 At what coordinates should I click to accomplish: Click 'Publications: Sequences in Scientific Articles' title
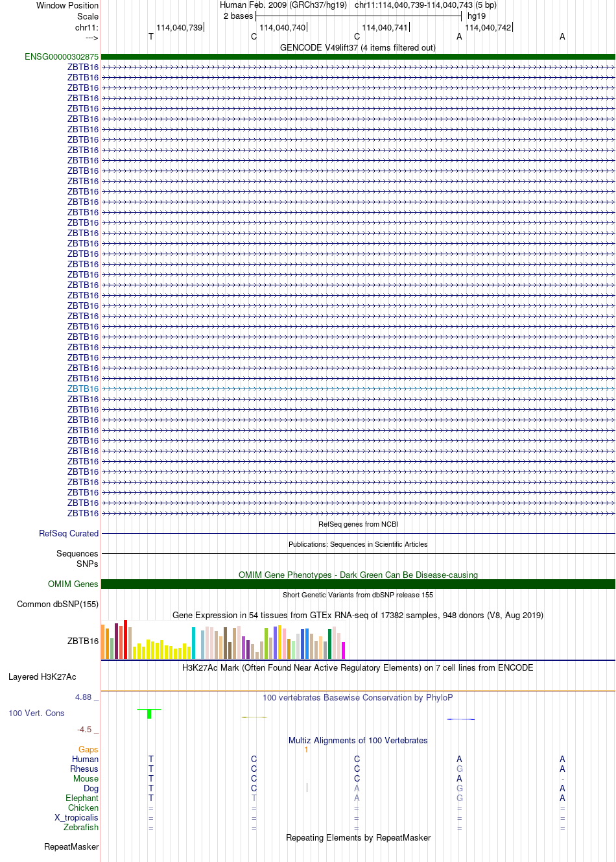click(358, 544)
